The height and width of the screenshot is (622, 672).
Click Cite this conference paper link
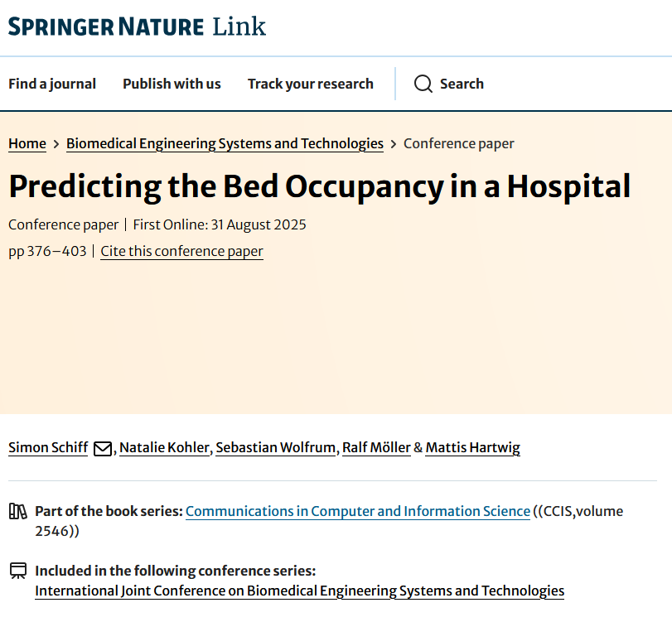(181, 251)
